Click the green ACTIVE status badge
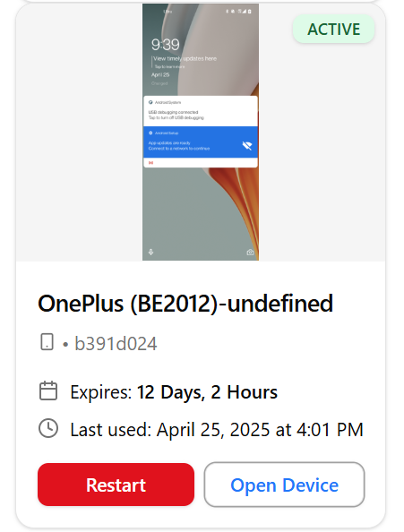The height and width of the screenshot is (532, 404). (333, 29)
